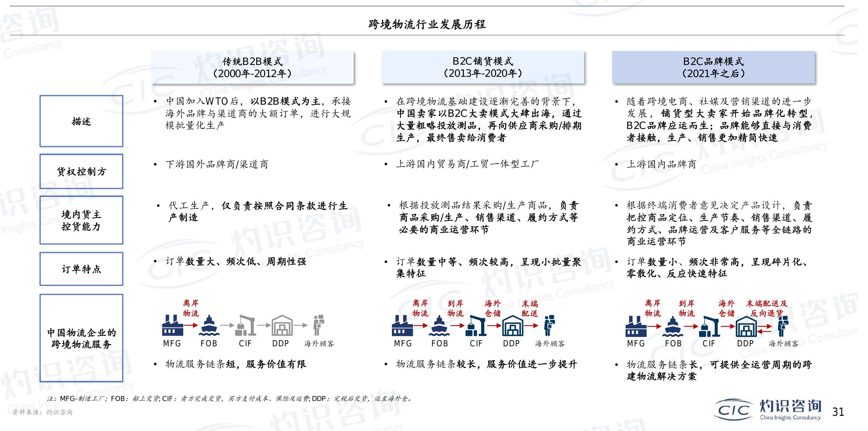Click the 海外顾客 label in 传统B2B column
The width and height of the screenshot is (868, 431).
click(x=319, y=344)
